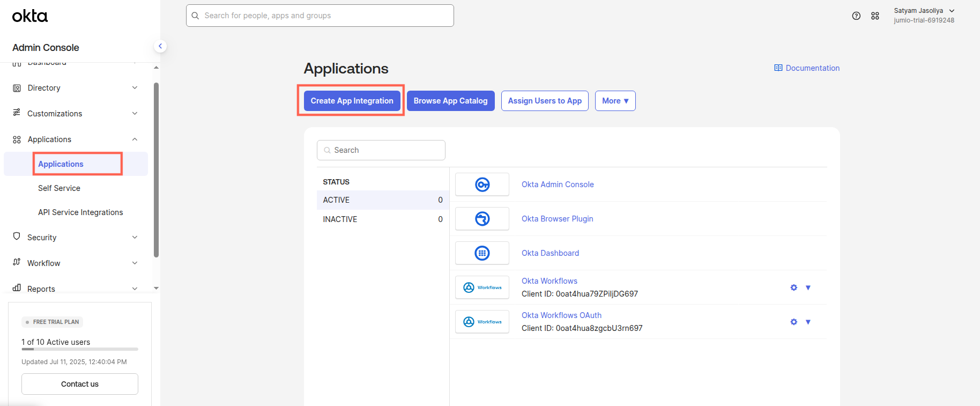
Task: Click the Okta Dashboard app icon
Action: 482,253
